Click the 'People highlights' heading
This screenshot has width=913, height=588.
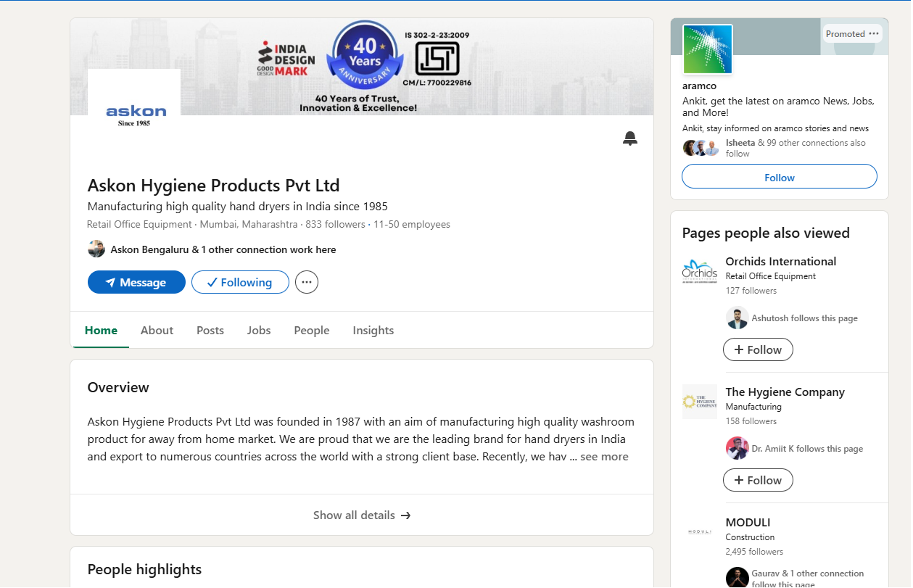(144, 569)
